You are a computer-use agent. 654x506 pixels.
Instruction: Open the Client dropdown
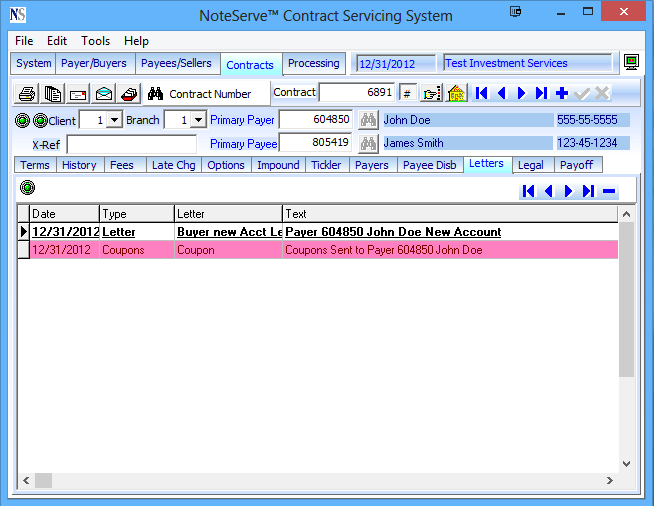pos(113,120)
